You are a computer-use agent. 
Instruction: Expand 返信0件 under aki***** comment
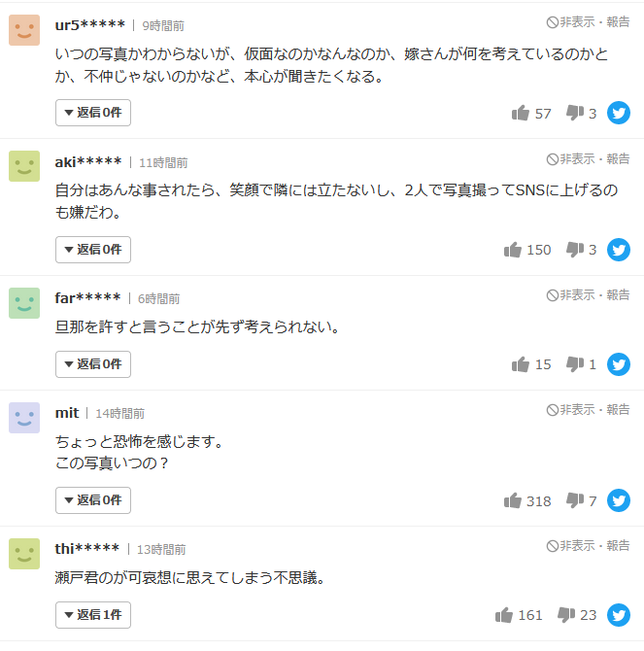(x=93, y=250)
